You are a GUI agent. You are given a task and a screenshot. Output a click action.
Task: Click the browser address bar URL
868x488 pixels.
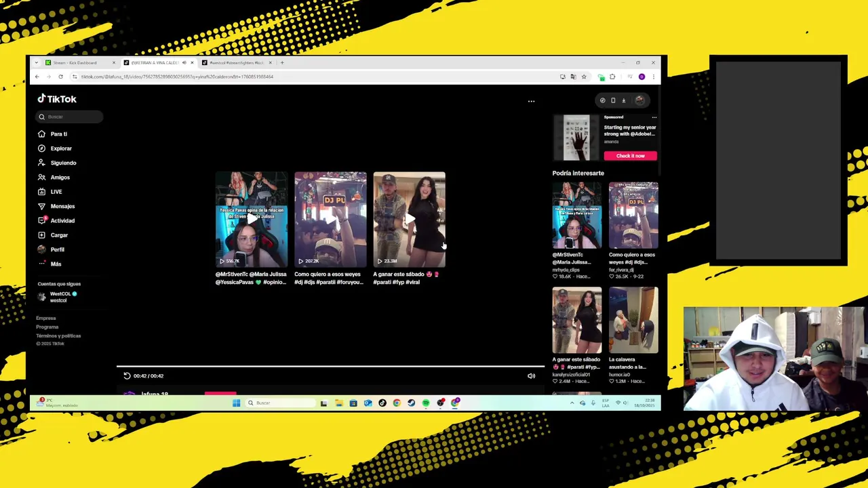[177, 77]
